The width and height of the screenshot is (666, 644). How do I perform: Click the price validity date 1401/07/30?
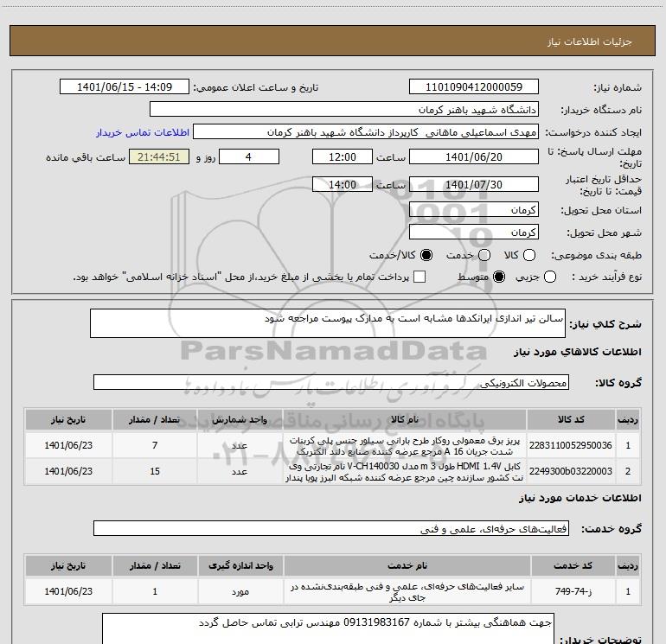(474, 184)
